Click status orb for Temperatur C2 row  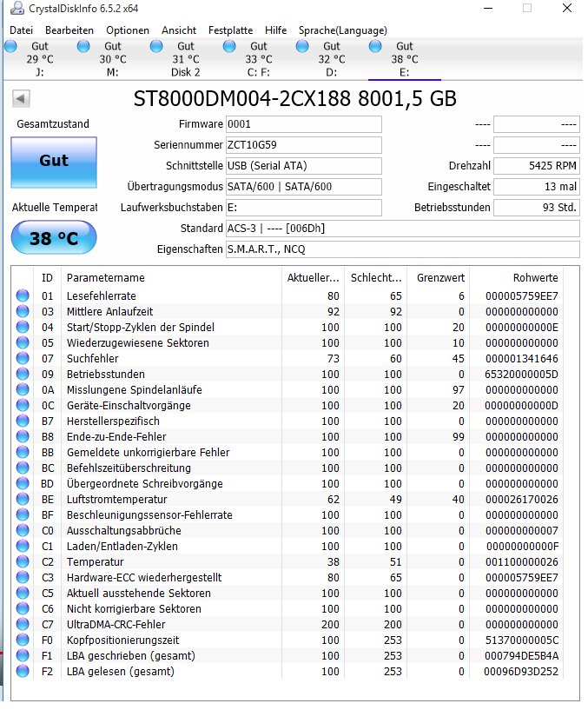pyautogui.click(x=23, y=561)
